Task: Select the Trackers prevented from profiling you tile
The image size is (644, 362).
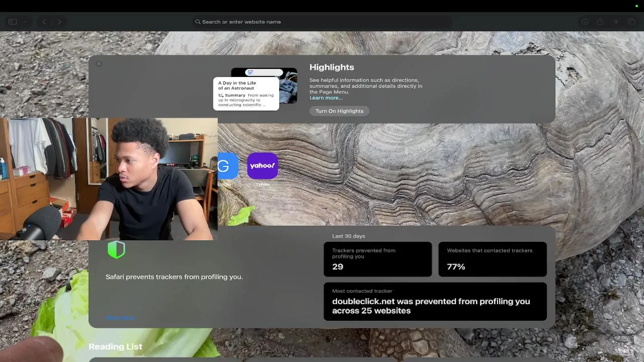Action: (x=377, y=259)
